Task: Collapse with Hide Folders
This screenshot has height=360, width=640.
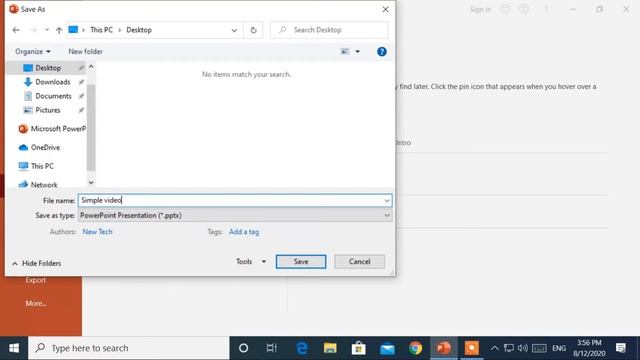Action: point(37,263)
